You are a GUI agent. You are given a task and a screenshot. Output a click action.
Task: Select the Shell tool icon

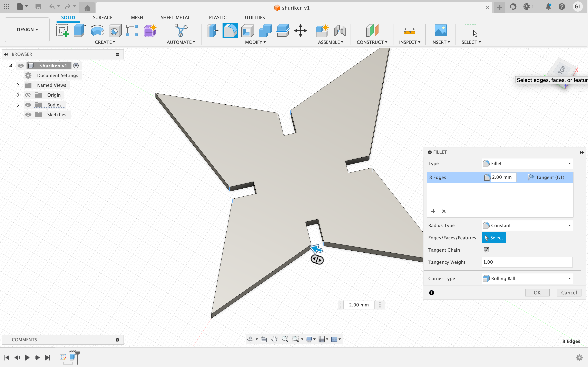pyautogui.click(x=248, y=31)
